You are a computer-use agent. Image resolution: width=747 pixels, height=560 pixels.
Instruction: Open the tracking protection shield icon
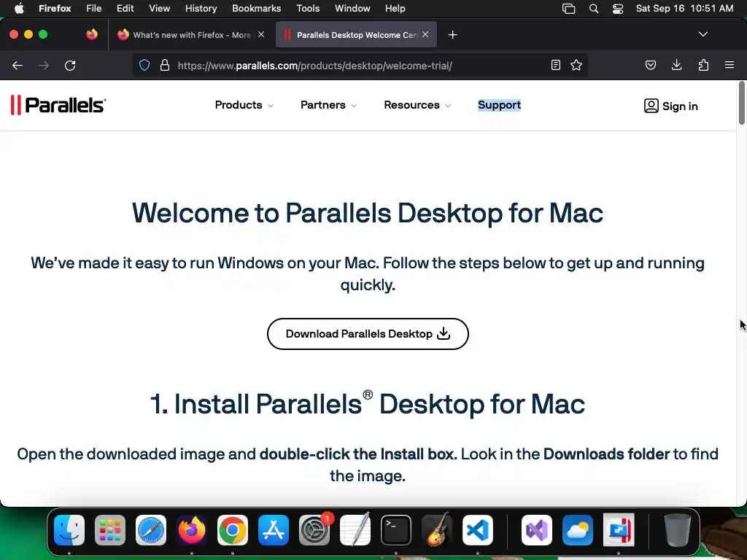(x=144, y=65)
